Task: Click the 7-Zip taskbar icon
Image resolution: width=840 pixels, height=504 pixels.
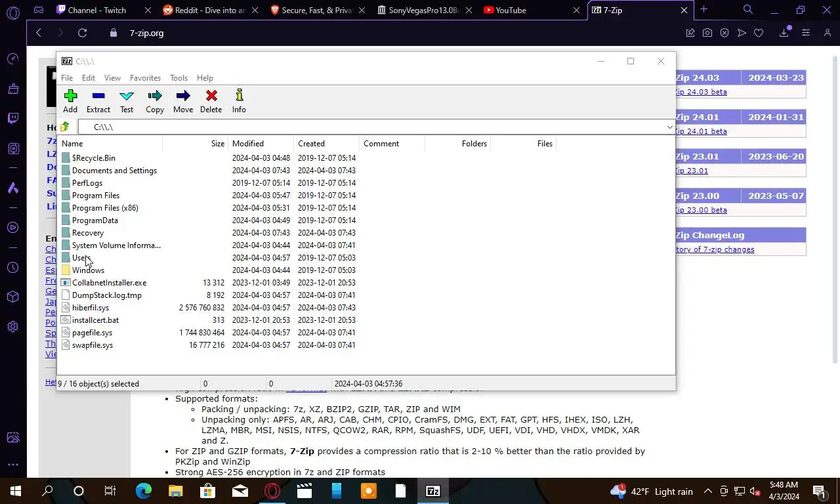Action: [x=433, y=491]
